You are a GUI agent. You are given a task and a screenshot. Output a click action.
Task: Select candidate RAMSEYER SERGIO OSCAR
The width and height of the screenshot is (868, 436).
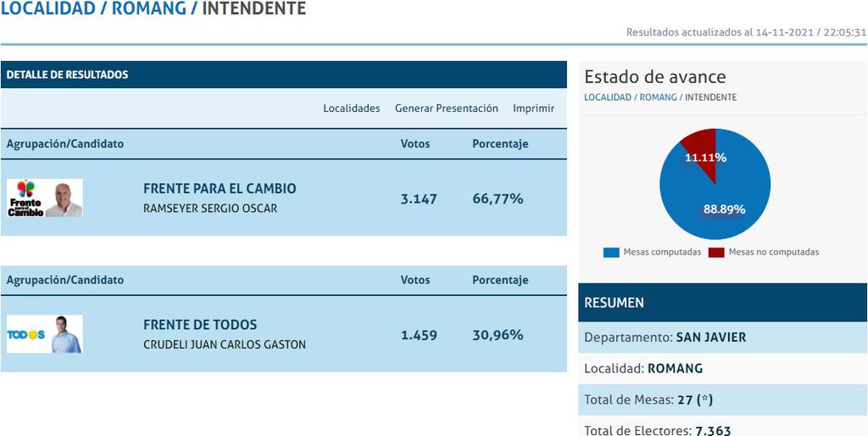pos(210,209)
